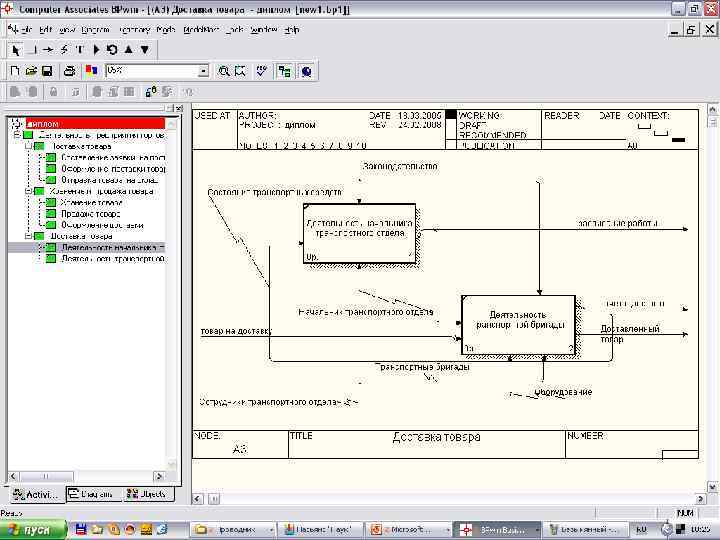Image resolution: width=720 pixels, height=540 pixels.
Task: Collapse the Поставка товара tree node
Action: click(x=30, y=146)
